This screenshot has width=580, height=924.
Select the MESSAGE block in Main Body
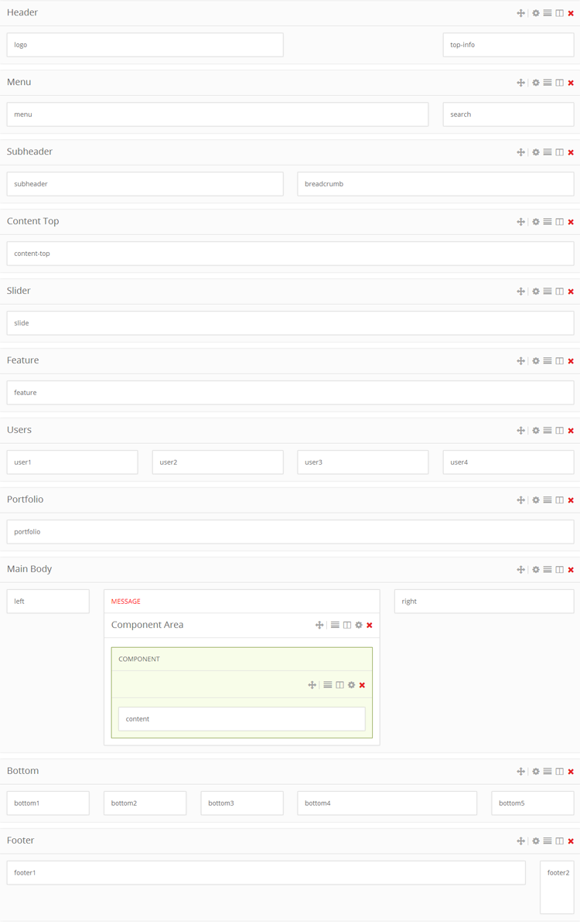pos(241,601)
